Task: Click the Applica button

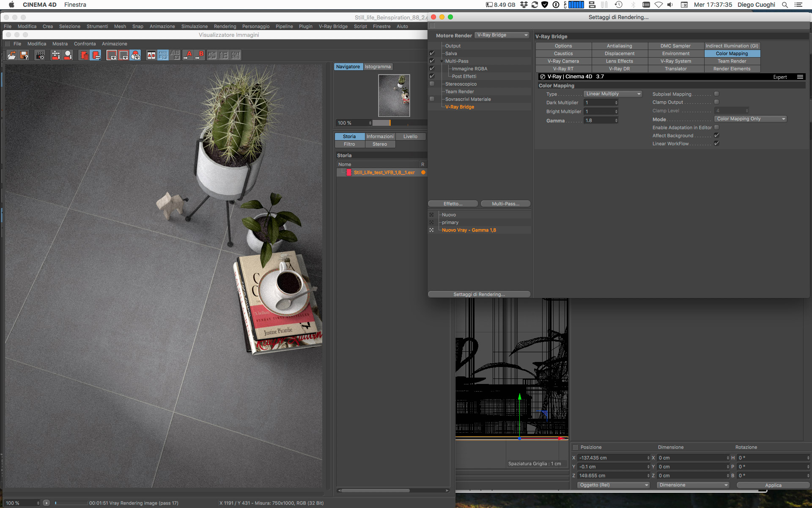Action: (773, 486)
